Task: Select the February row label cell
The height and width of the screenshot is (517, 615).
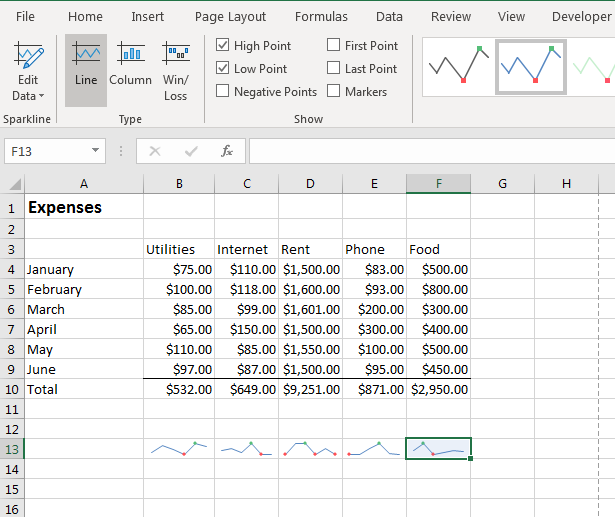Action: tap(84, 289)
